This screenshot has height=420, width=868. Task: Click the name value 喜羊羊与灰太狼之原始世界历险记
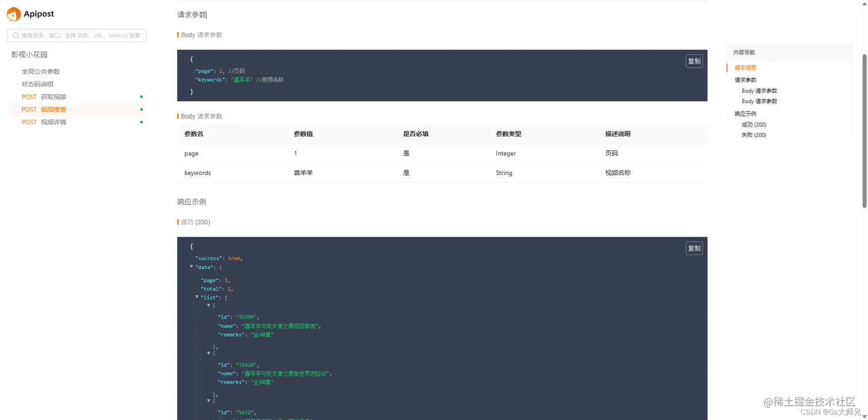[287, 374]
